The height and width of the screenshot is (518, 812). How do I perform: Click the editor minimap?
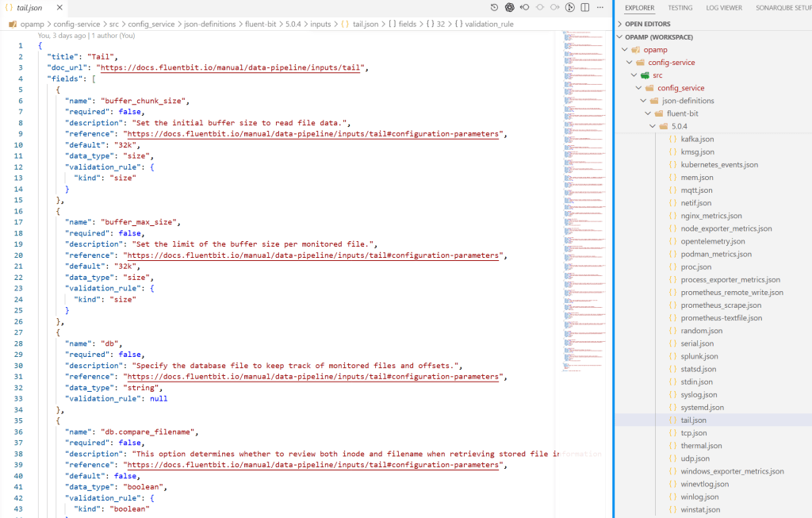point(584,202)
